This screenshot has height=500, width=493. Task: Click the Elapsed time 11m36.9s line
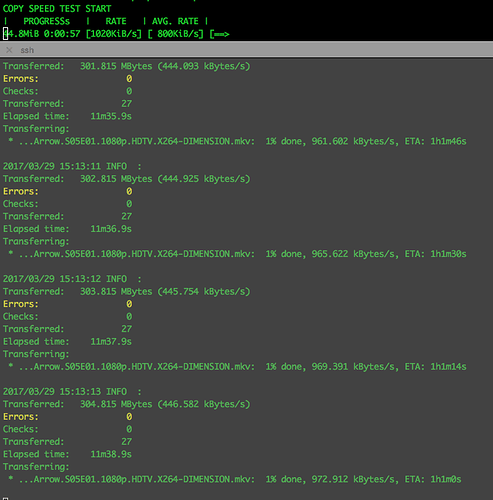67,229
